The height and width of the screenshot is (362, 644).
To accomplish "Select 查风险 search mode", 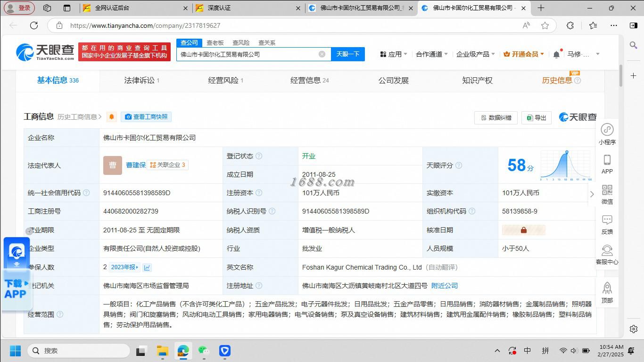I will pyautogui.click(x=241, y=42).
